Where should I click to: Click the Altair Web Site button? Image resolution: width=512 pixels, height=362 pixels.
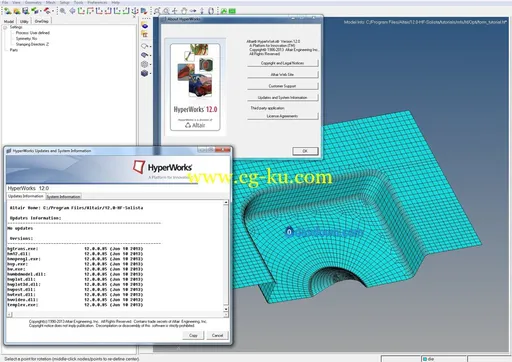point(283,74)
